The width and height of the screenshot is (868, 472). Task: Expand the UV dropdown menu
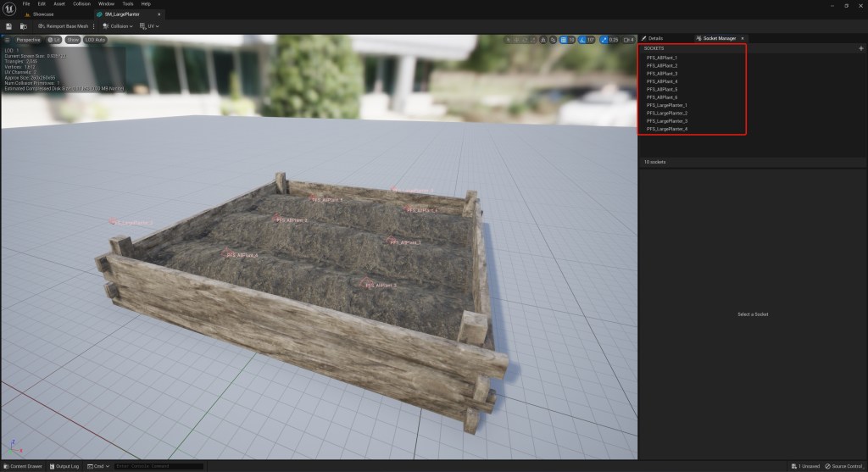coord(150,26)
